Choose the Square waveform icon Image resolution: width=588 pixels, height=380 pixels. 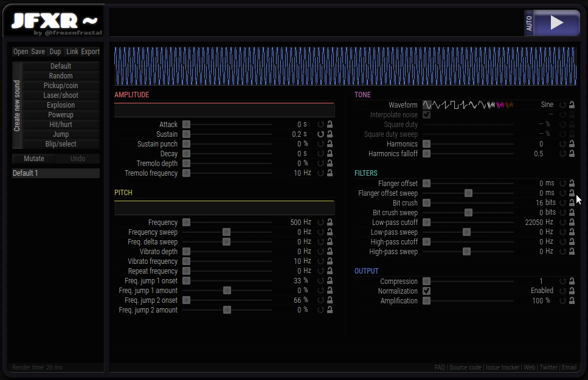point(454,105)
